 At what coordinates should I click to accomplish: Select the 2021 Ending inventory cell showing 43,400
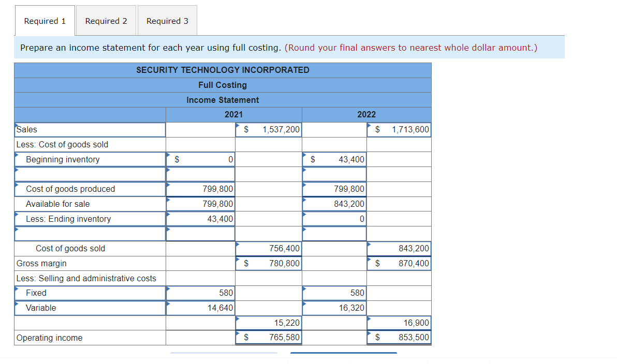[200, 219]
